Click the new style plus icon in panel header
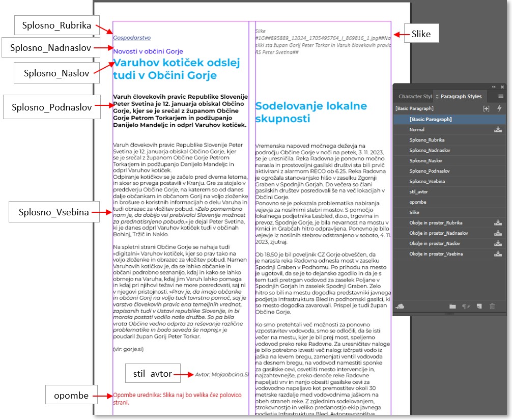The height and width of the screenshot is (420, 512). (486, 108)
